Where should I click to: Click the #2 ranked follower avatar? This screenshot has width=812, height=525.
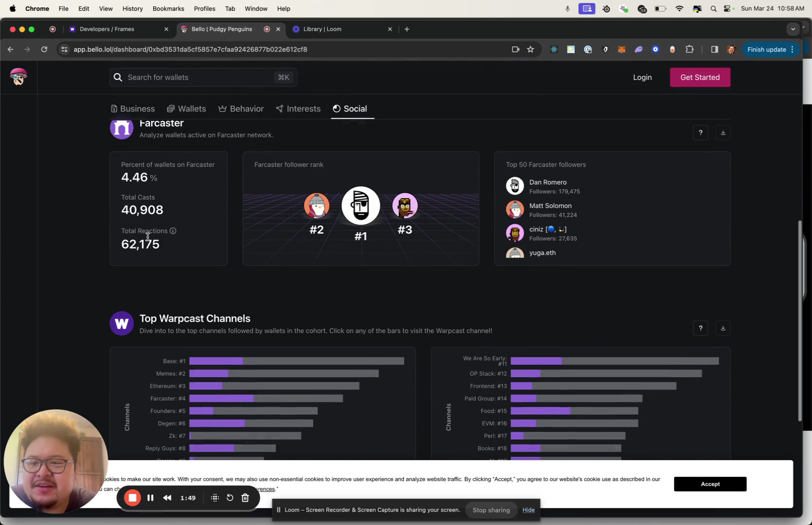pyautogui.click(x=317, y=206)
